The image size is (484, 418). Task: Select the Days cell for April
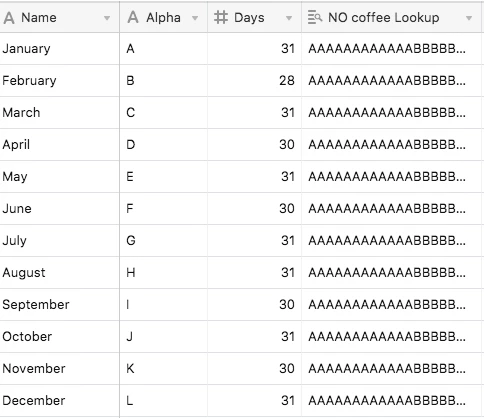(255, 145)
